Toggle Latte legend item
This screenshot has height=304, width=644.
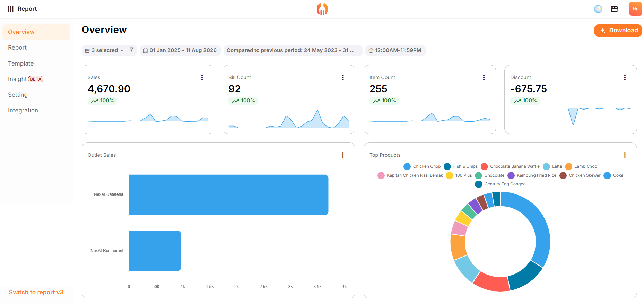pos(552,166)
